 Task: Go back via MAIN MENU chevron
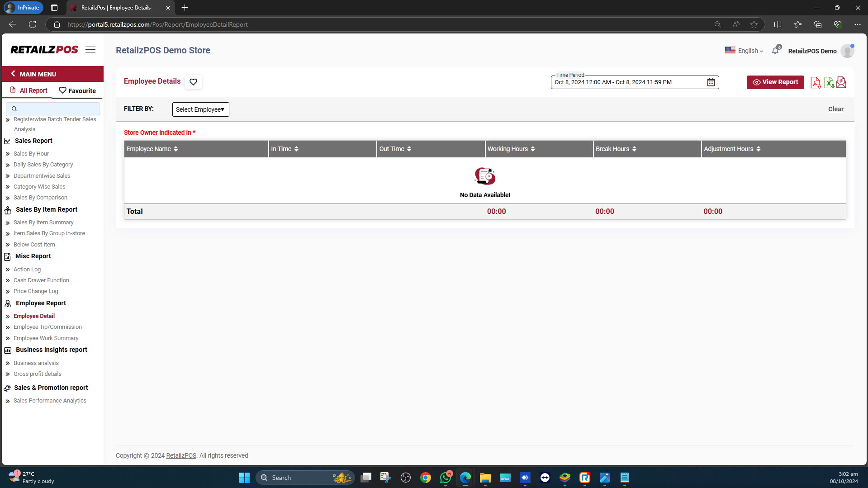tap(13, 74)
